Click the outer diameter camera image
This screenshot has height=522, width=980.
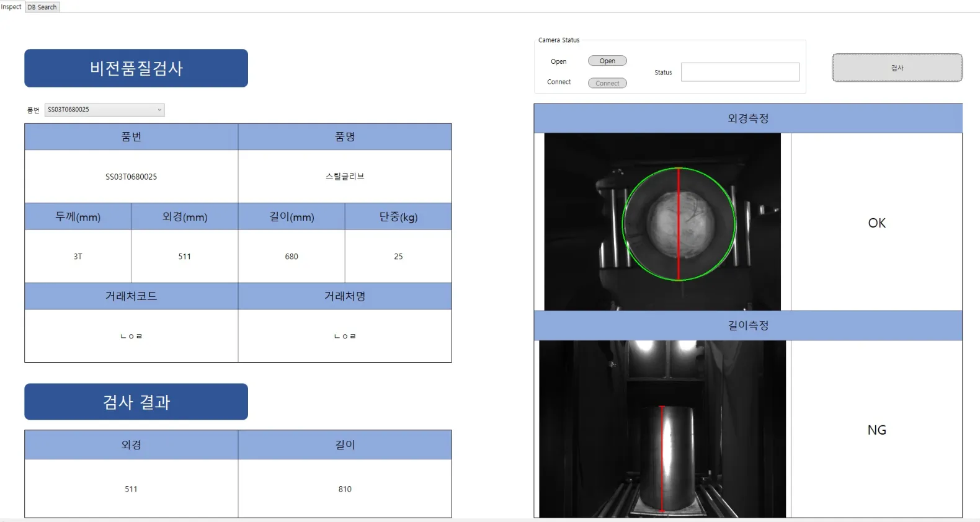(x=662, y=221)
